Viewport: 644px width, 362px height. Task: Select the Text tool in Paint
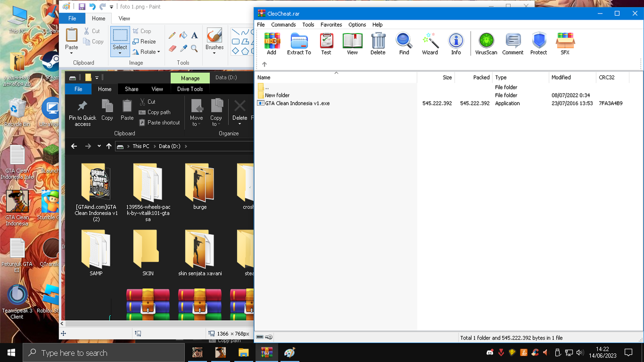coord(194,36)
